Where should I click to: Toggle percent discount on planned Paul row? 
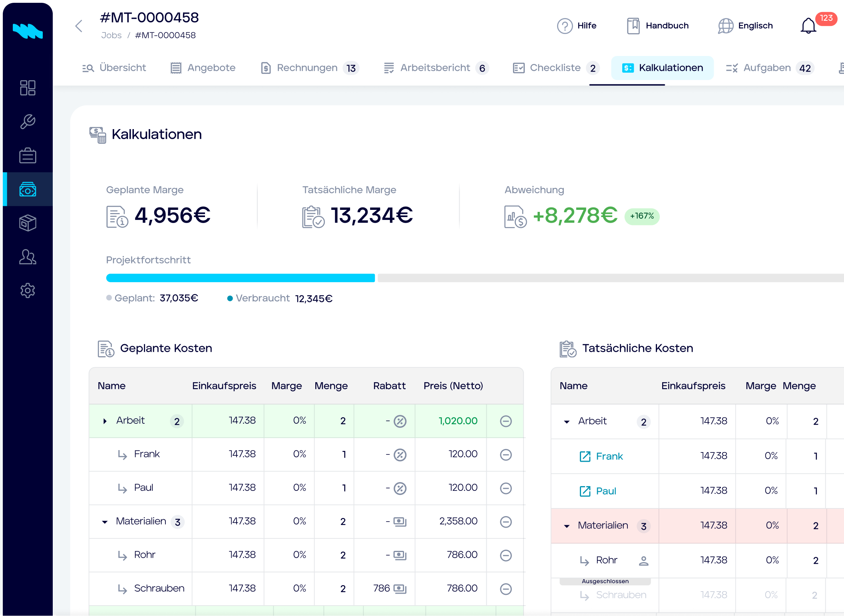[400, 488]
